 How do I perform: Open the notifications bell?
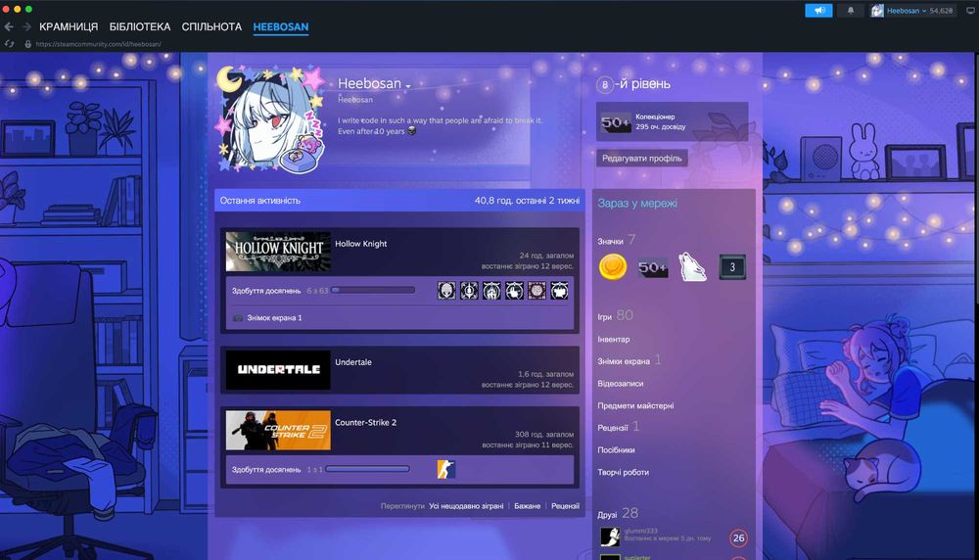click(x=851, y=10)
